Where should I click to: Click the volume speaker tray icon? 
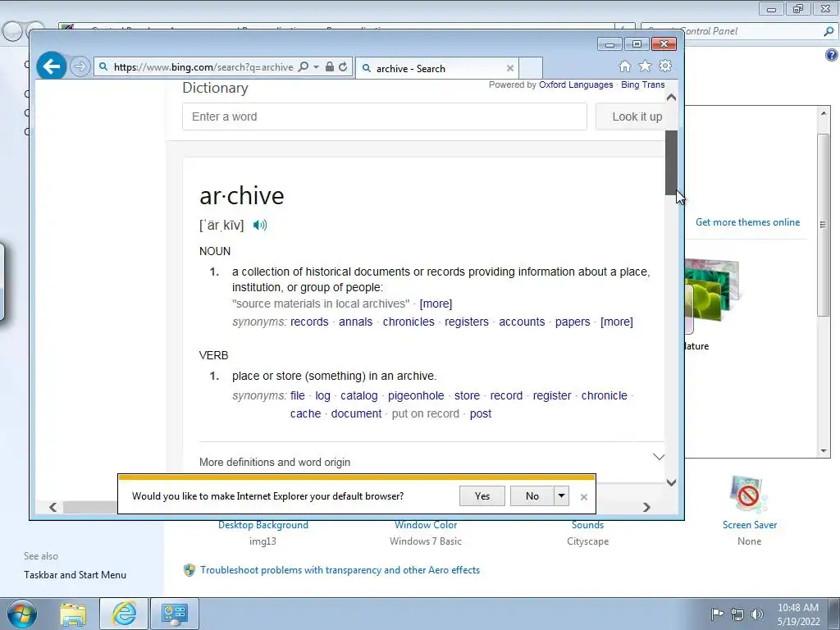pyautogui.click(x=757, y=614)
